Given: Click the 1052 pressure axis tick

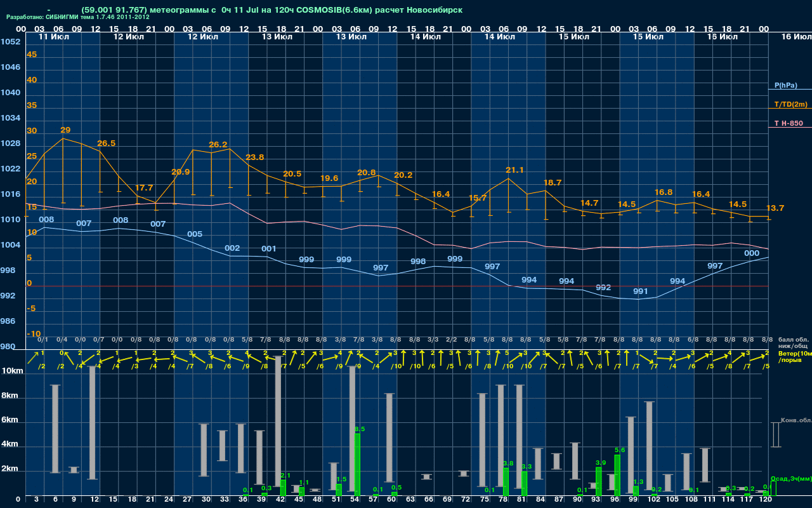Looking at the screenshot, I should coord(10,42).
